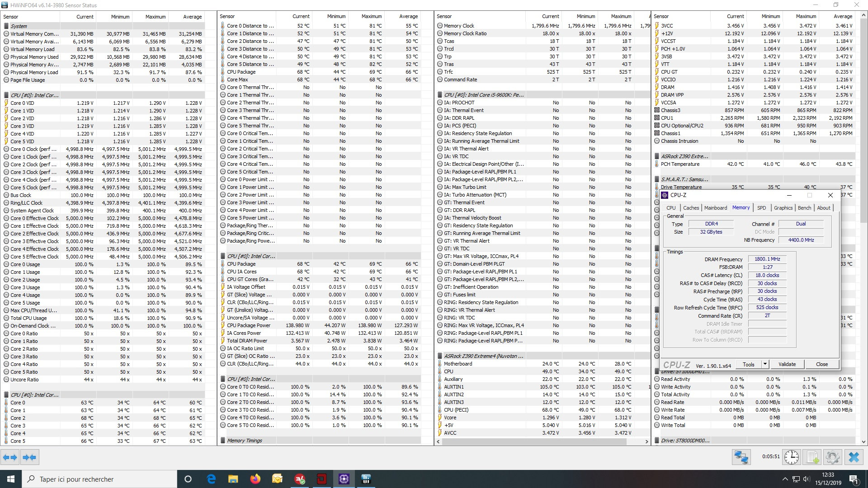The width and height of the screenshot is (868, 488).
Task: Switch to the SPD tab in CPU-Z
Action: [x=762, y=208]
